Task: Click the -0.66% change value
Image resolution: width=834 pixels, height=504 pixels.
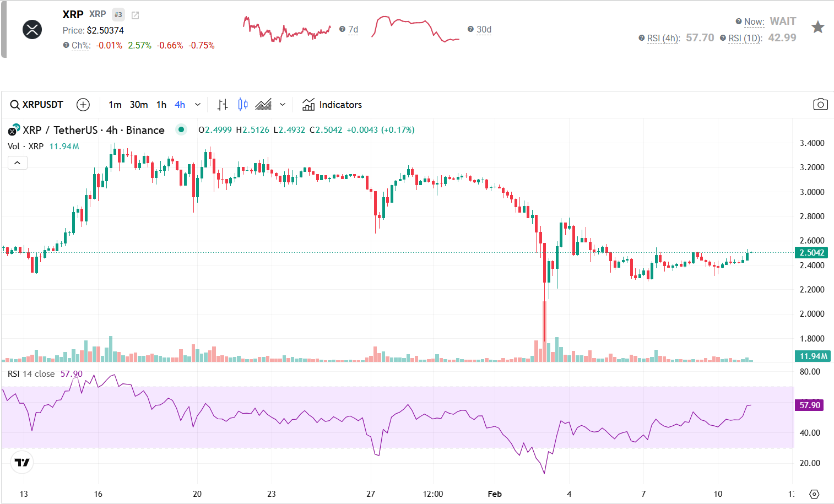Action: point(170,45)
